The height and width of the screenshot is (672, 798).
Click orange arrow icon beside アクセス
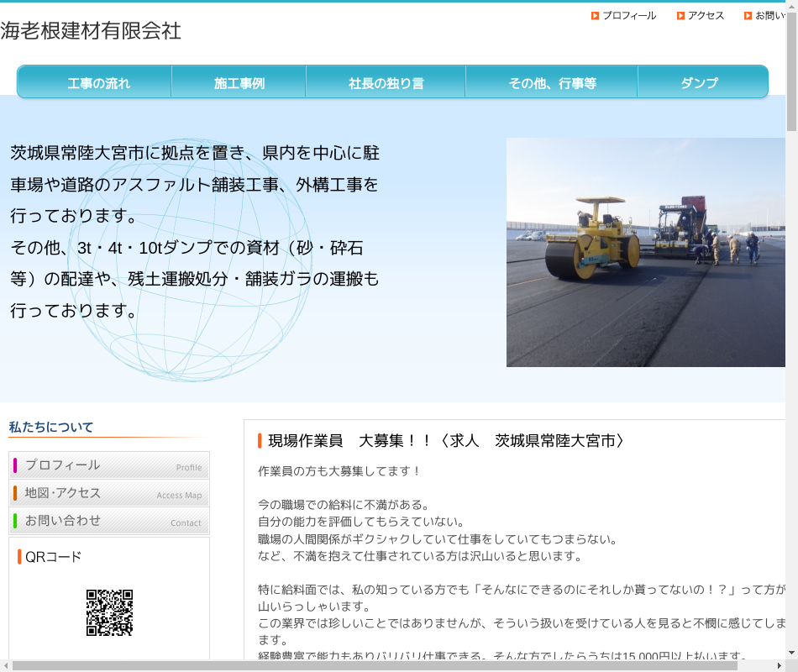(680, 16)
